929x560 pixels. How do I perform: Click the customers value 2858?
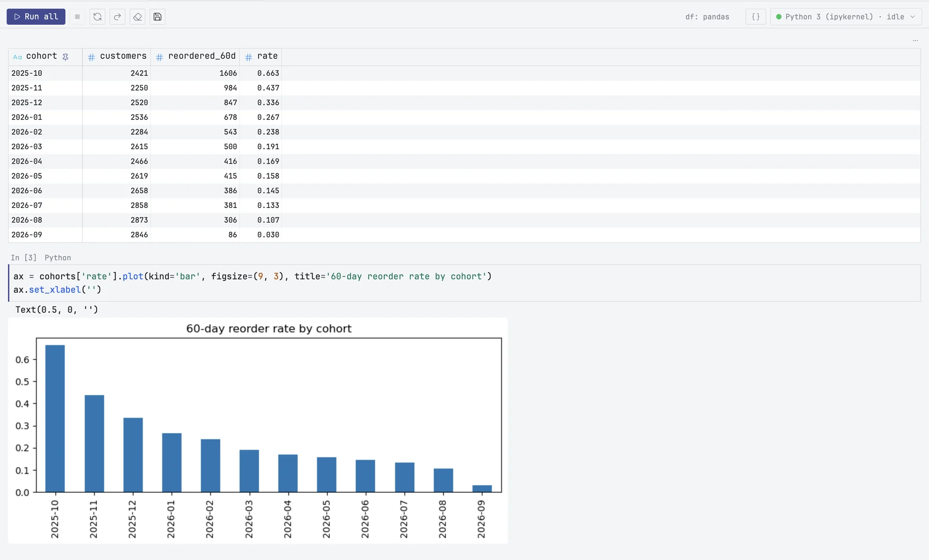[x=139, y=205]
